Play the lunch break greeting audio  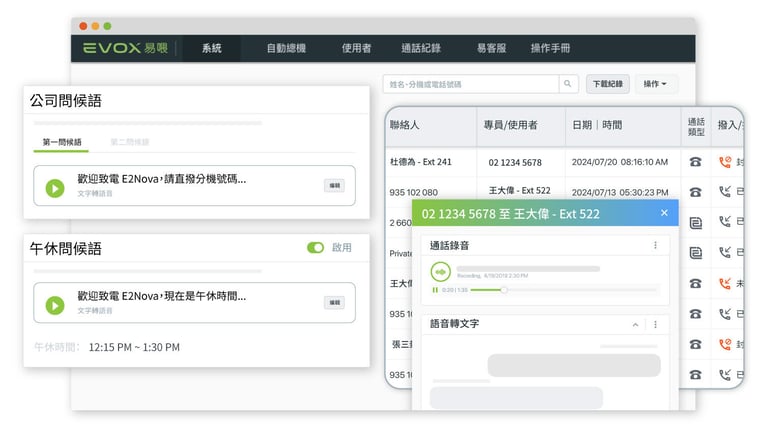55,305
